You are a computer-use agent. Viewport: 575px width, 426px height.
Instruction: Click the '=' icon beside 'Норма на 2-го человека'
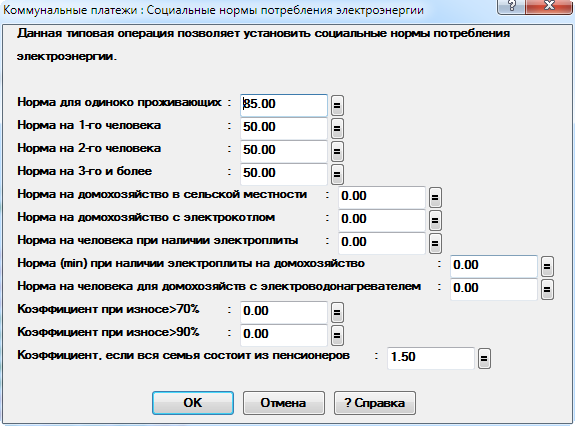[337, 151]
